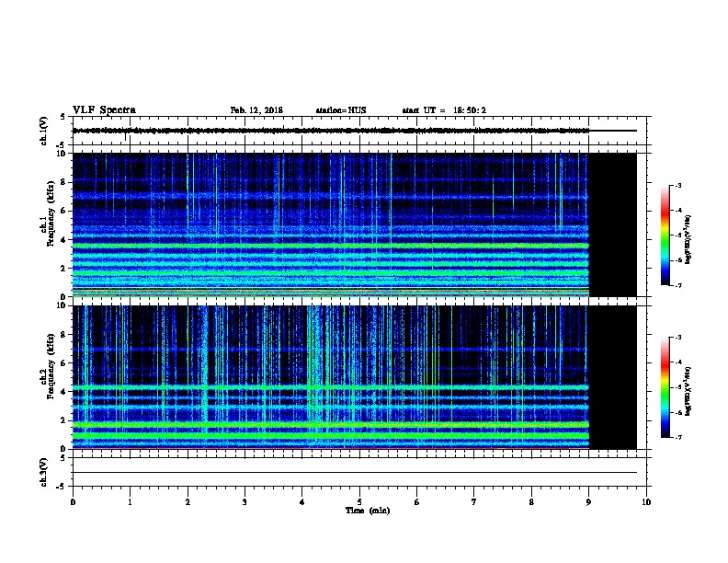This screenshot has width=728, height=563.
Task: Click time axis tick label "9"
Action: click(x=588, y=501)
